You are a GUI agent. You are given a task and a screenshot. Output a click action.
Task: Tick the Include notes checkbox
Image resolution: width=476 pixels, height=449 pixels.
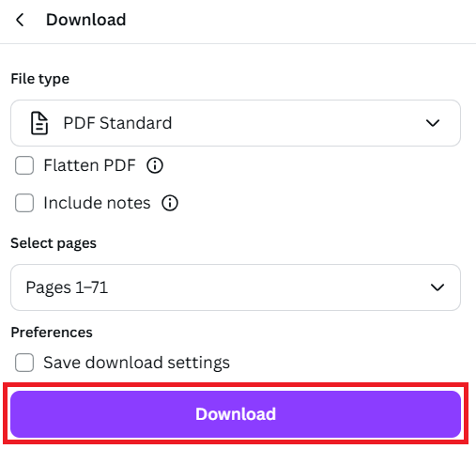coord(24,203)
